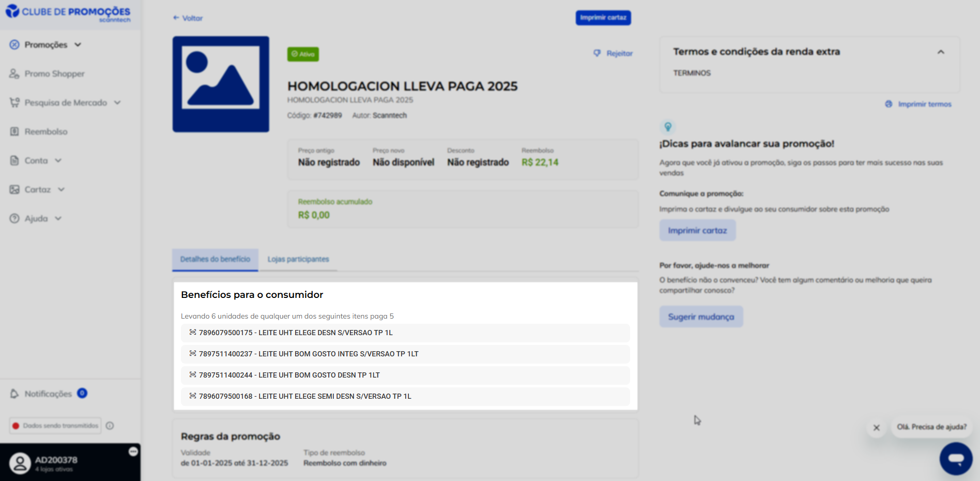The image size is (980, 481).
Task: Click the barcode icon for 7896079500168
Action: [193, 396]
